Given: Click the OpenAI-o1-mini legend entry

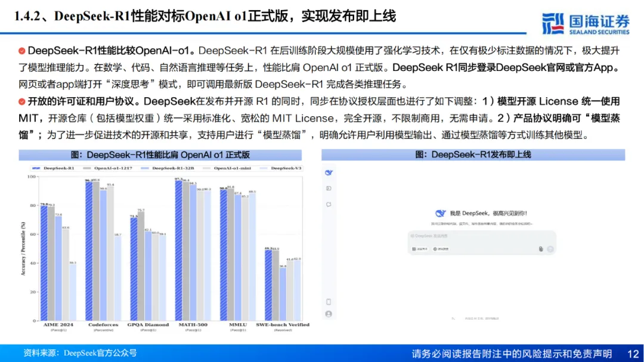Looking at the screenshot, I should pos(227,168).
